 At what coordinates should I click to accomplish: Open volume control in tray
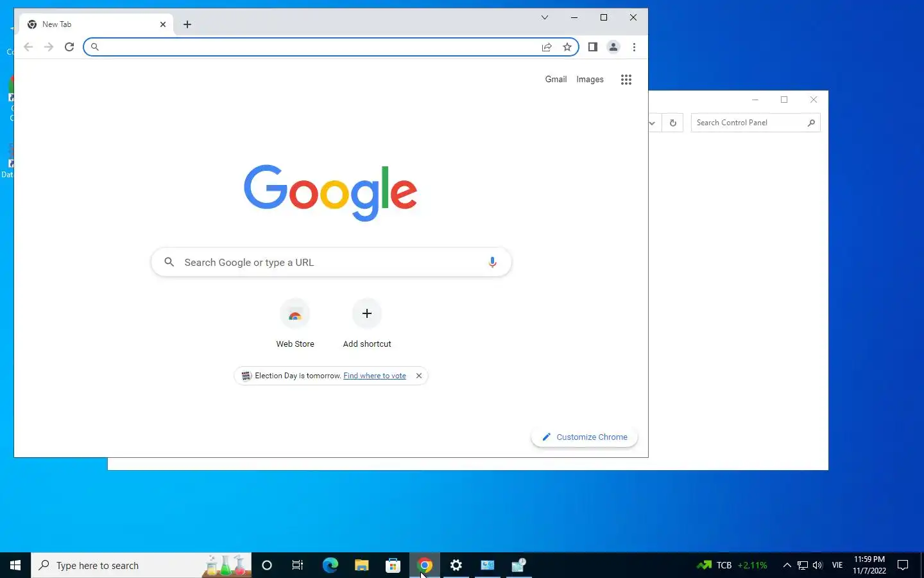coord(817,565)
